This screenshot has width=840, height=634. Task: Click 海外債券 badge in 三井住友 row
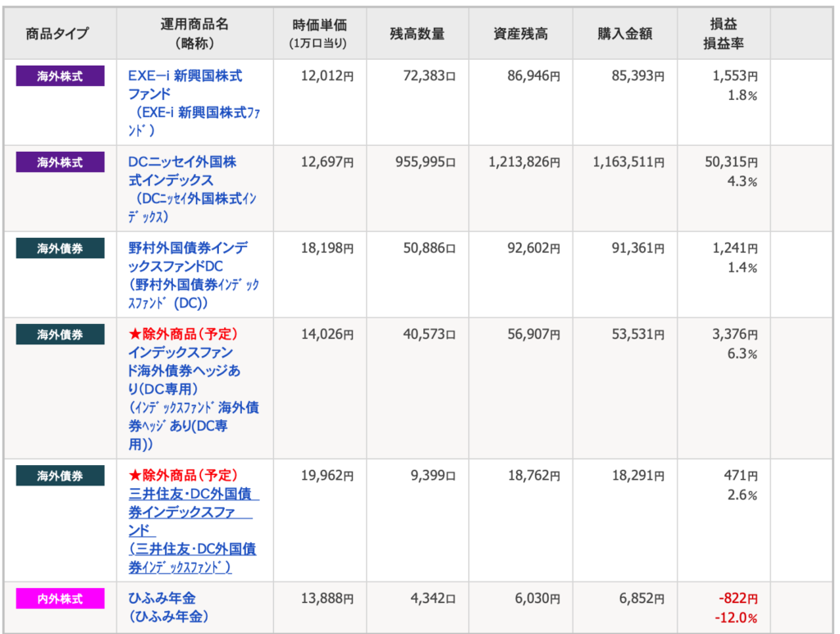(60, 476)
